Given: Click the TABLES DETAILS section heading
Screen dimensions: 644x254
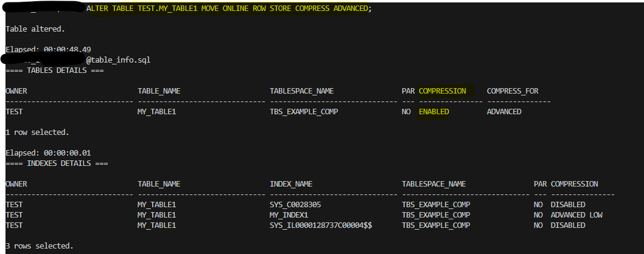Looking at the screenshot, I should 54,70.
